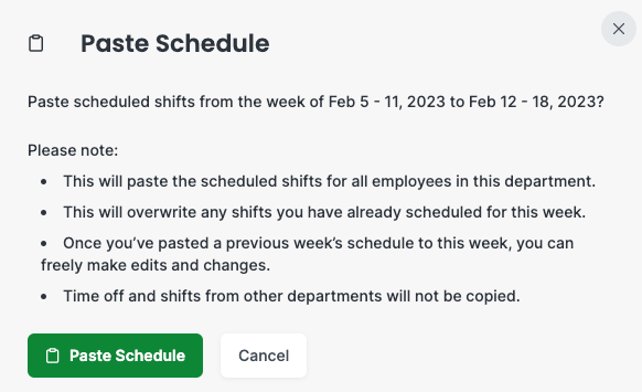
Task: Dismiss the dialog using Cancel
Action: coord(264,355)
